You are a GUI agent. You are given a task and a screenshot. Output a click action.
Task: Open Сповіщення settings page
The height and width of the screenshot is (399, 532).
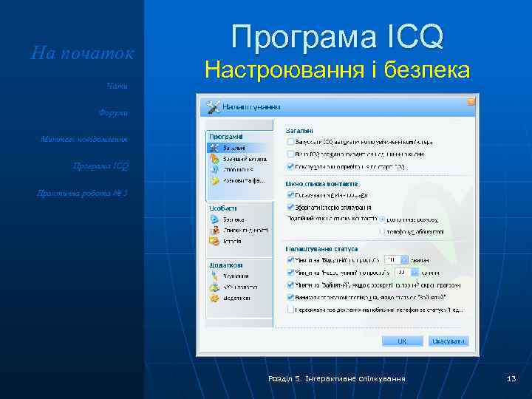click(238, 170)
